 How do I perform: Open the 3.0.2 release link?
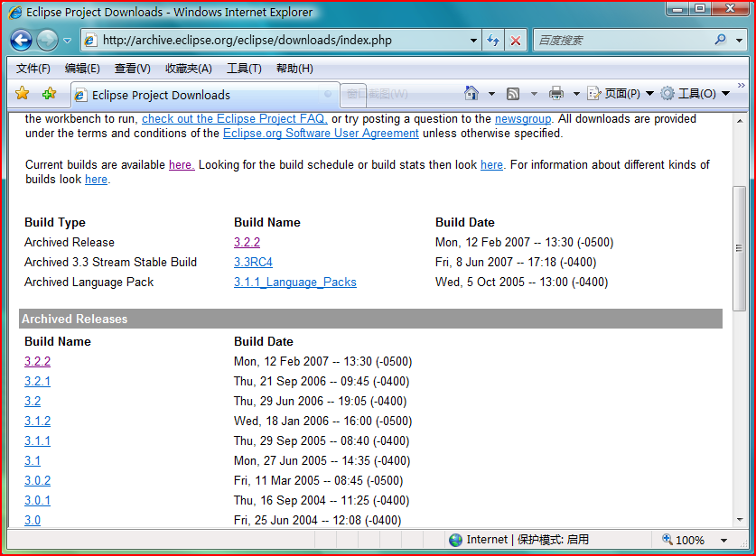click(37, 480)
